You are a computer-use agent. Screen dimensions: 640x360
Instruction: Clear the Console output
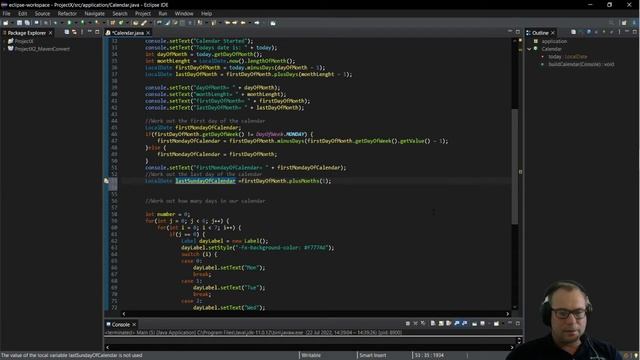pos(433,323)
